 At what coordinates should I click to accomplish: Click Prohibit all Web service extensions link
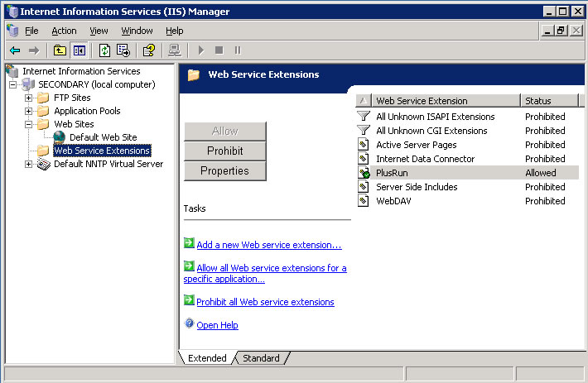point(265,302)
